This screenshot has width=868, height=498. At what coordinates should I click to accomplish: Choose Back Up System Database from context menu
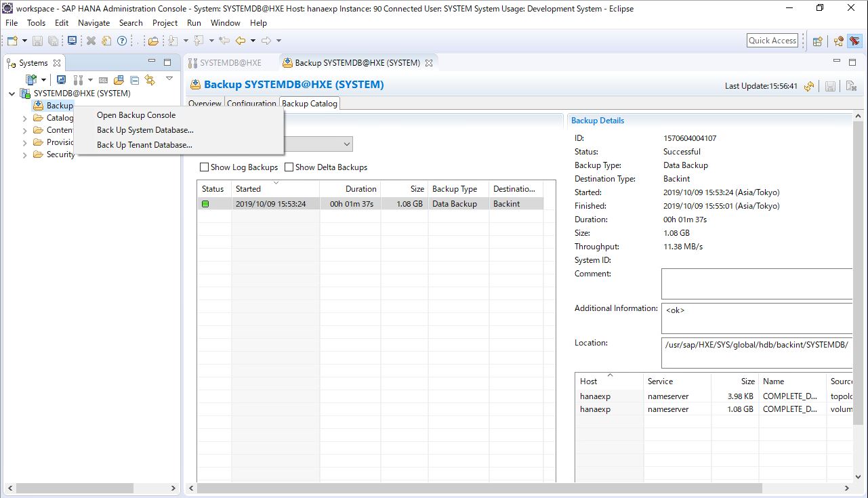click(145, 130)
